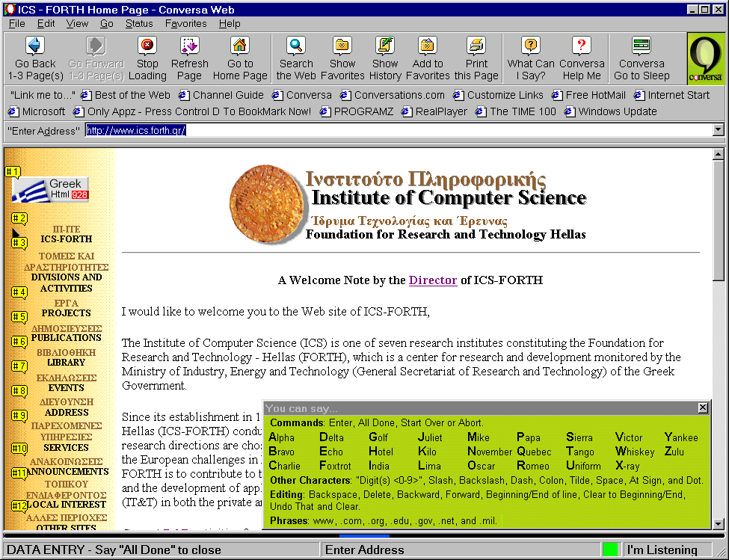The width and height of the screenshot is (729, 560).
Task: Click the Conversa Go to Sleep icon
Action: [642, 46]
